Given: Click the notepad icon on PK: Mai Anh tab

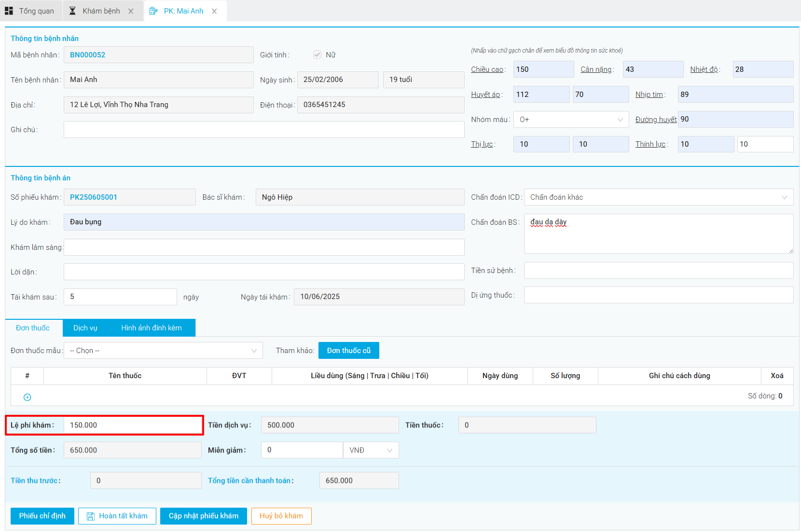Looking at the screenshot, I should click(153, 11).
